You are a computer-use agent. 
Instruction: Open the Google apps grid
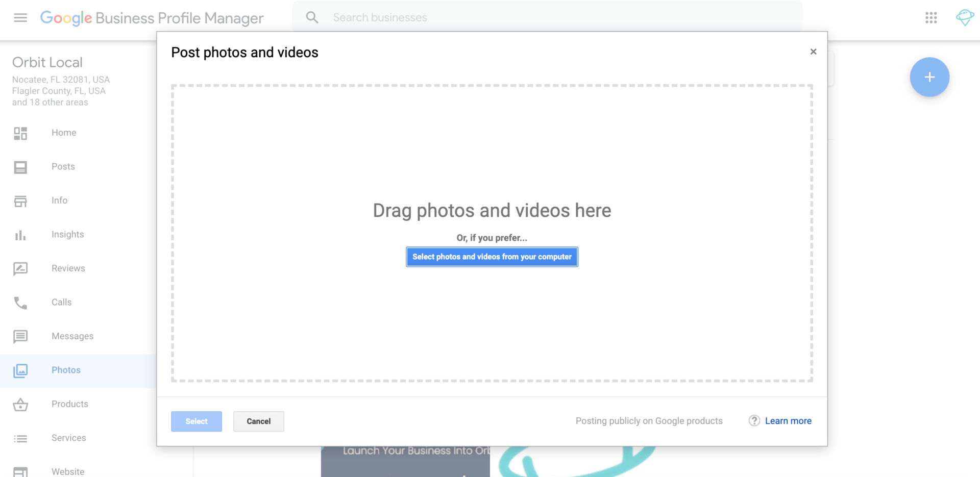coord(931,17)
